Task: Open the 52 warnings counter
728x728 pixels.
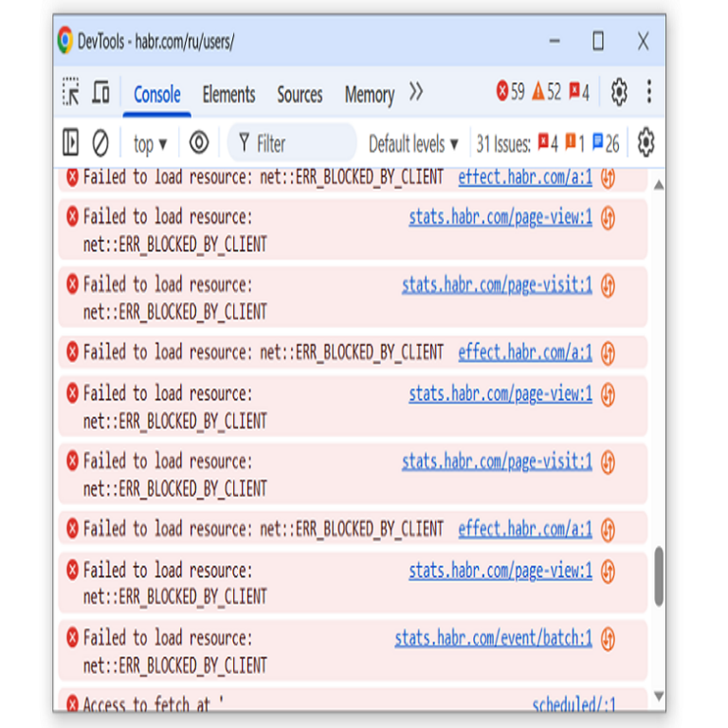Action: point(546,91)
